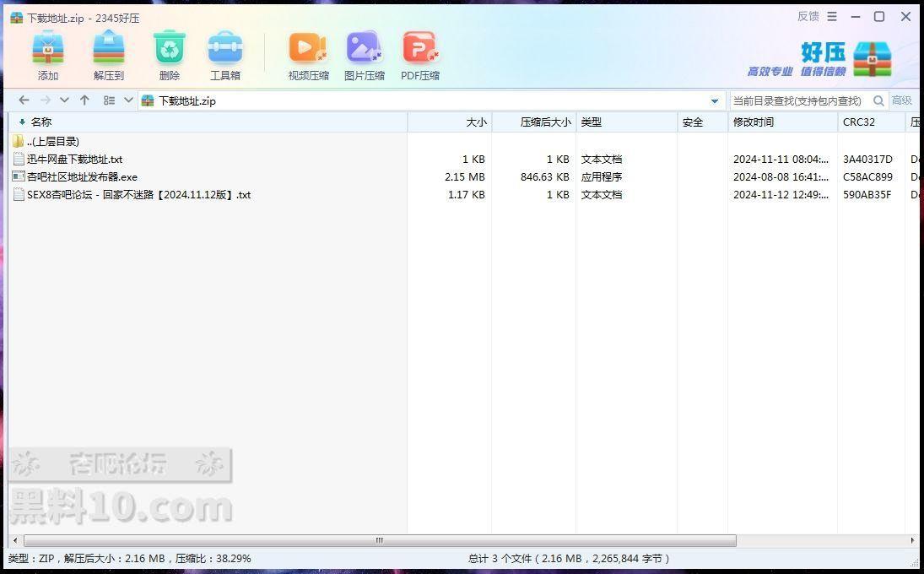
Task: Maximize the 2345好压 window
Action: [x=879, y=17]
